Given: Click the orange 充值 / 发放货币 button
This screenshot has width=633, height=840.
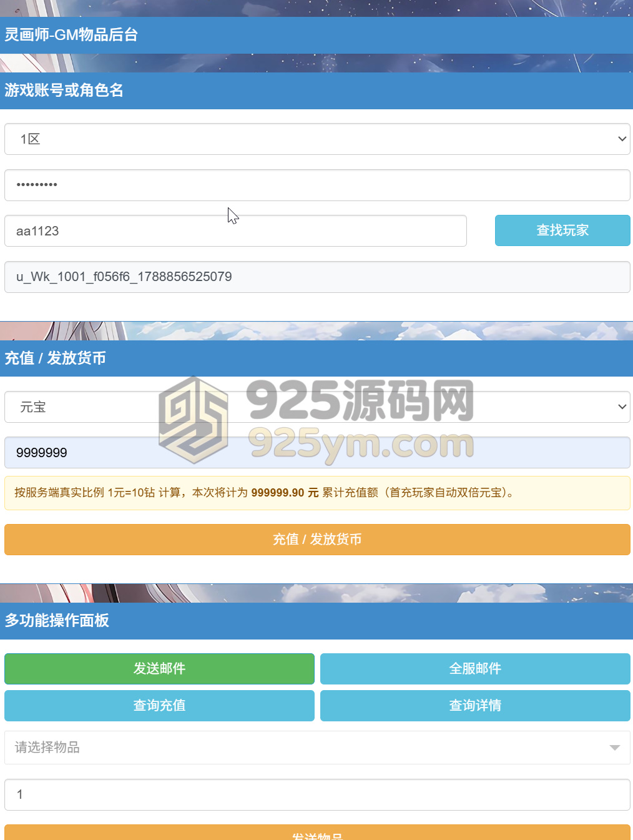Looking at the screenshot, I should (x=317, y=539).
